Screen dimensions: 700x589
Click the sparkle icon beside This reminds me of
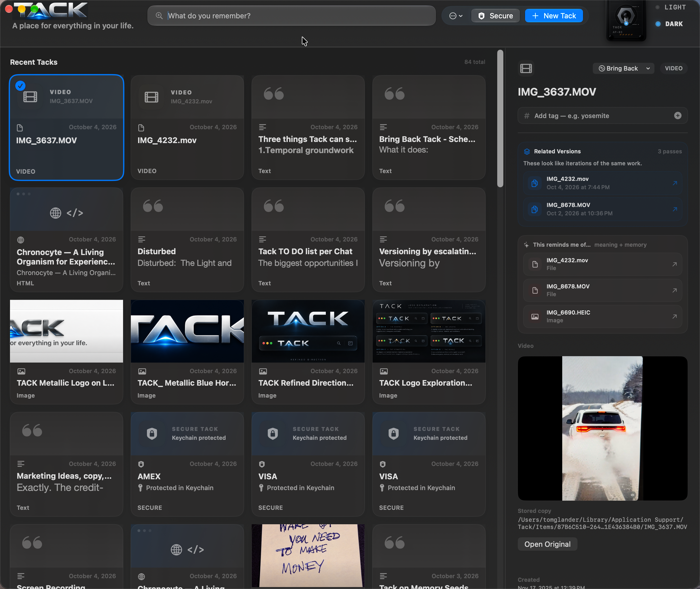(526, 245)
